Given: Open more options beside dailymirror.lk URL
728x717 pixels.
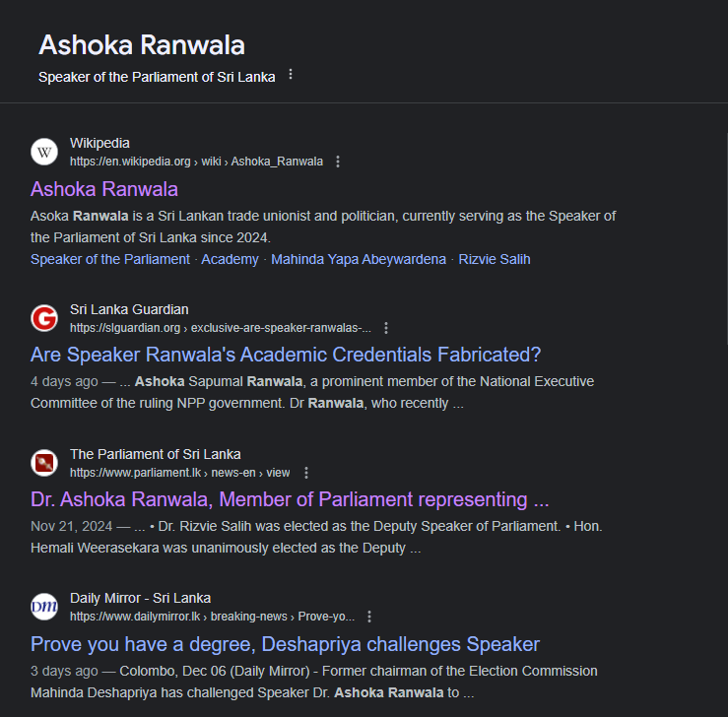Looking at the screenshot, I should coord(369,617).
